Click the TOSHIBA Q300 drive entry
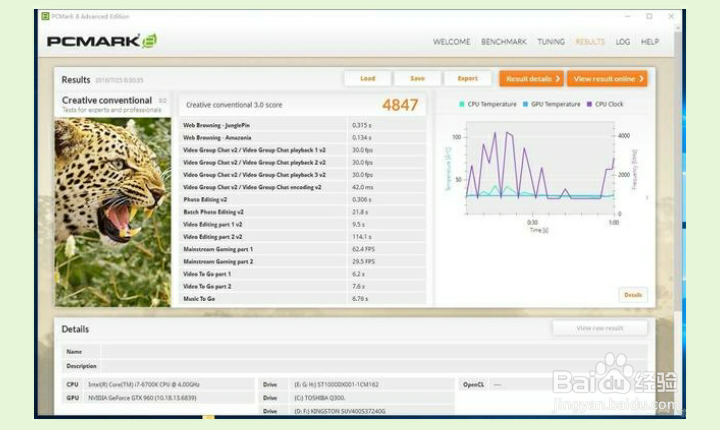Viewport: 720px width, 430px height. (320, 398)
